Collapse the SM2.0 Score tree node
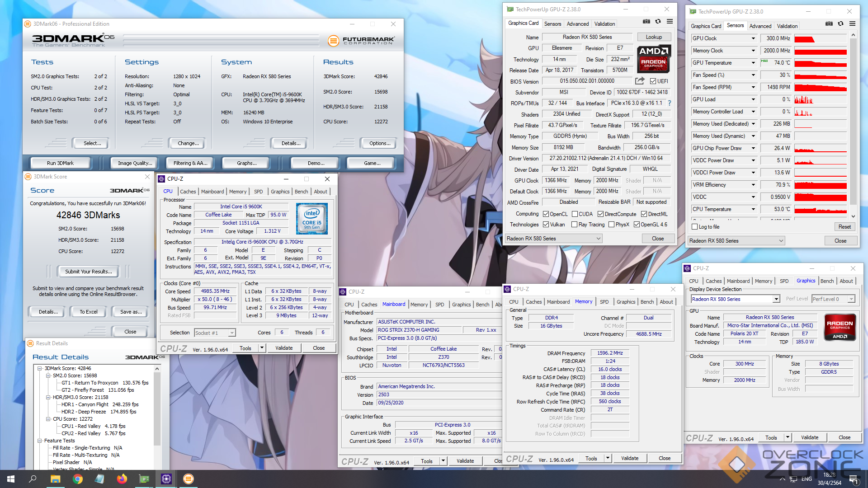The width and height of the screenshot is (868, 488). [48, 375]
